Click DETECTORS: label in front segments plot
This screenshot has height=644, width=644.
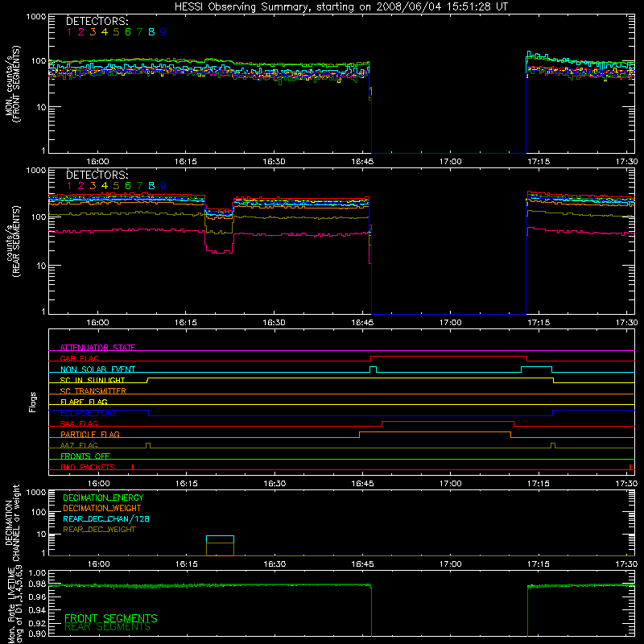pyautogui.click(x=97, y=21)
